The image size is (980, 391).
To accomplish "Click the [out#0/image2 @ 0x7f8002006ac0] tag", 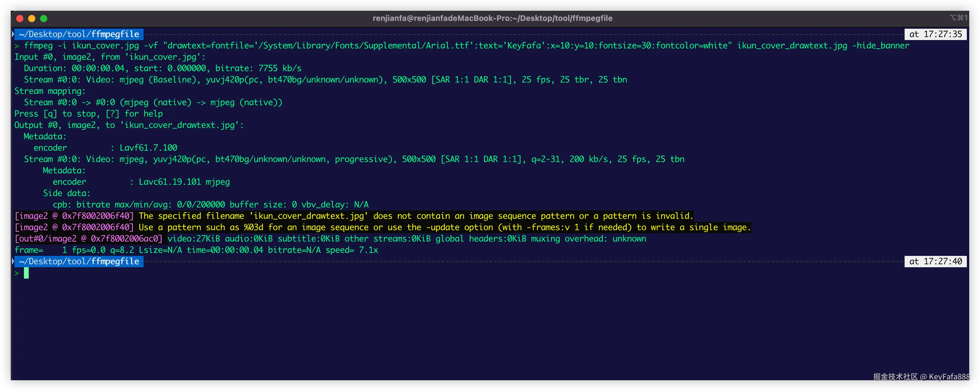I will (x=88, y=239).
